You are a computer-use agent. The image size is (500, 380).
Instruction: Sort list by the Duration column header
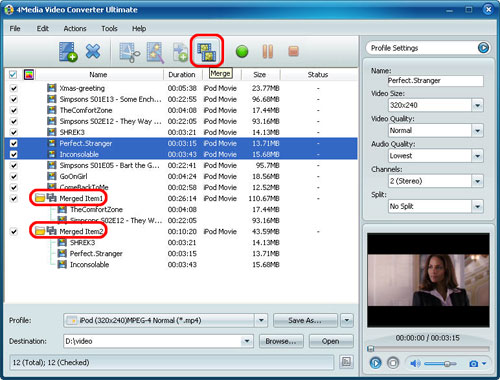point(182,74)
